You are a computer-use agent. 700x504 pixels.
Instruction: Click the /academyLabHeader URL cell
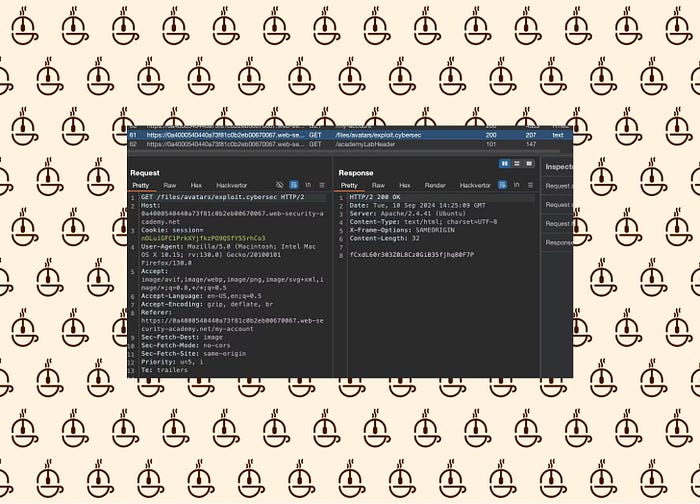coord(365,144)
